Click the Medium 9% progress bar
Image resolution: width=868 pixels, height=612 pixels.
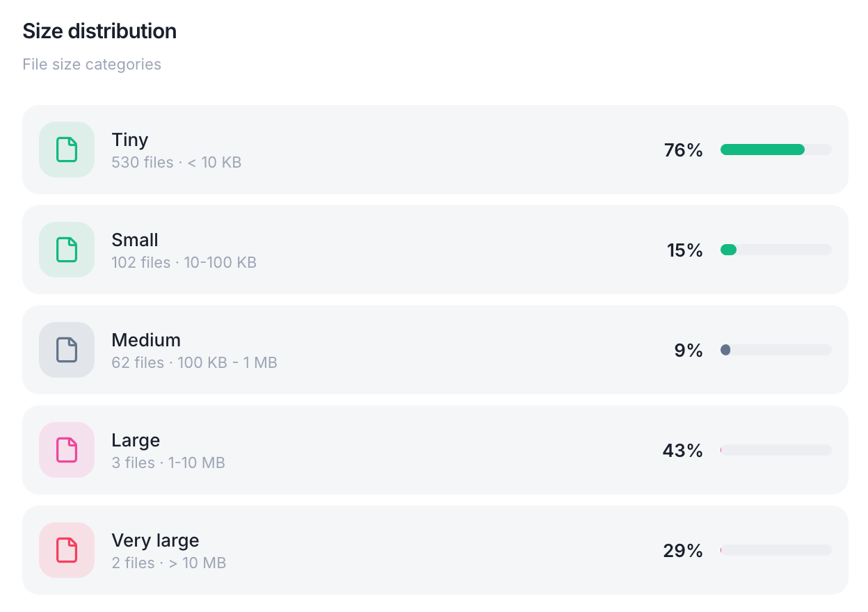pyautogui.click(x=776, y=350)
